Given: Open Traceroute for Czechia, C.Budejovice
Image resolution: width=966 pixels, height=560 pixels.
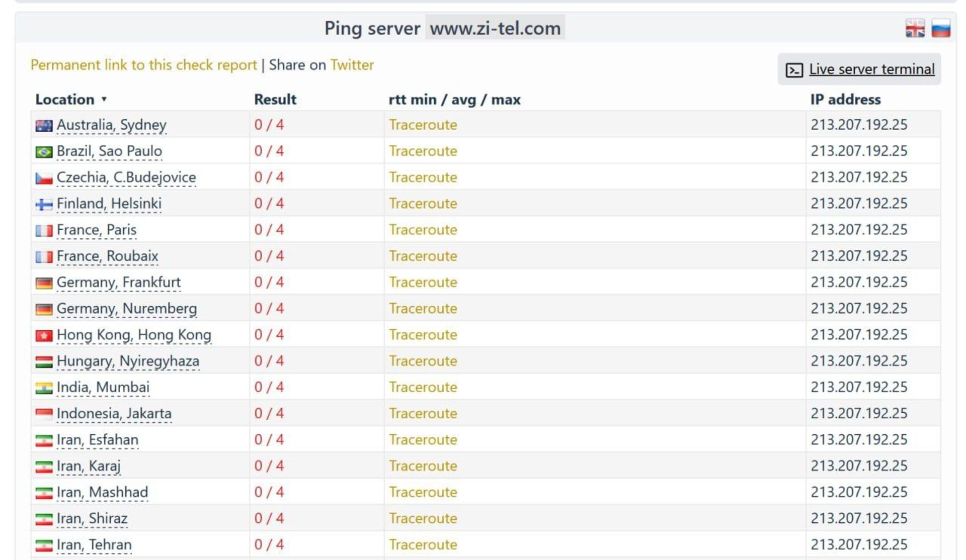Looking at the screenshot, I should (423, 177).
